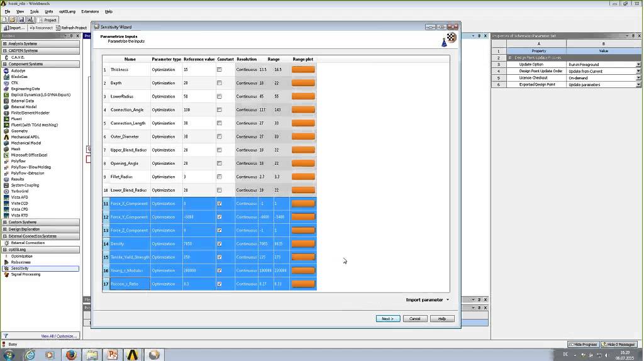The image size is (644, 361).
Task: Click Density orange range plot bar
Action: click(x=303, y=244)
